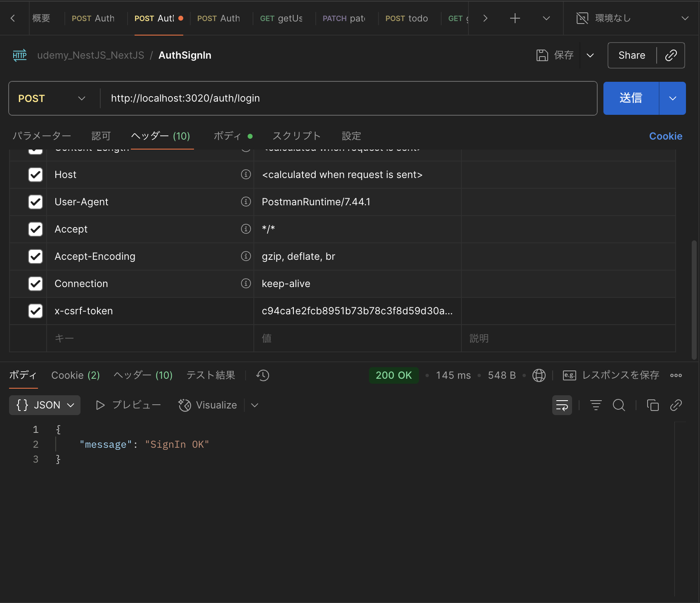Uncheck the Connection header checkbox

pos(35,284)
